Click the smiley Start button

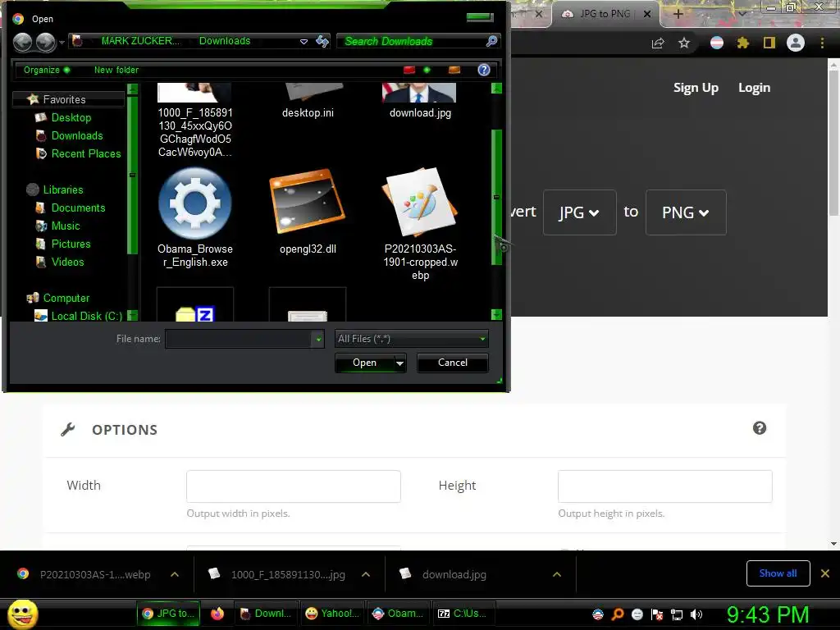pos(22,614)
